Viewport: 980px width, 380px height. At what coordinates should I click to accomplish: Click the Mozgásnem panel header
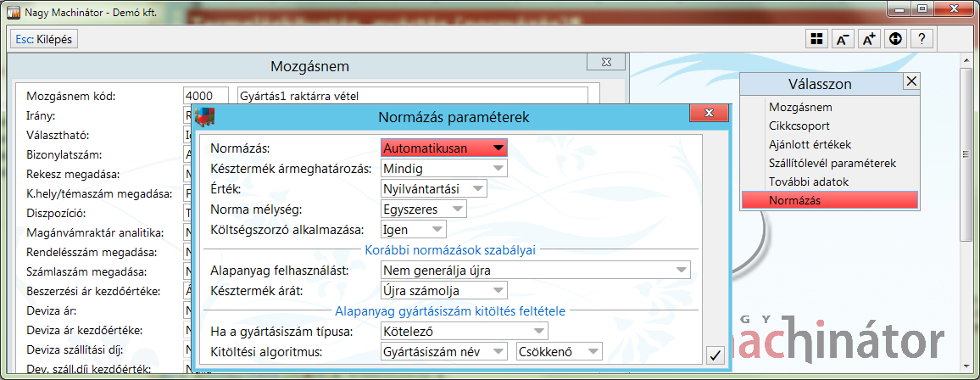pos(309,66)
